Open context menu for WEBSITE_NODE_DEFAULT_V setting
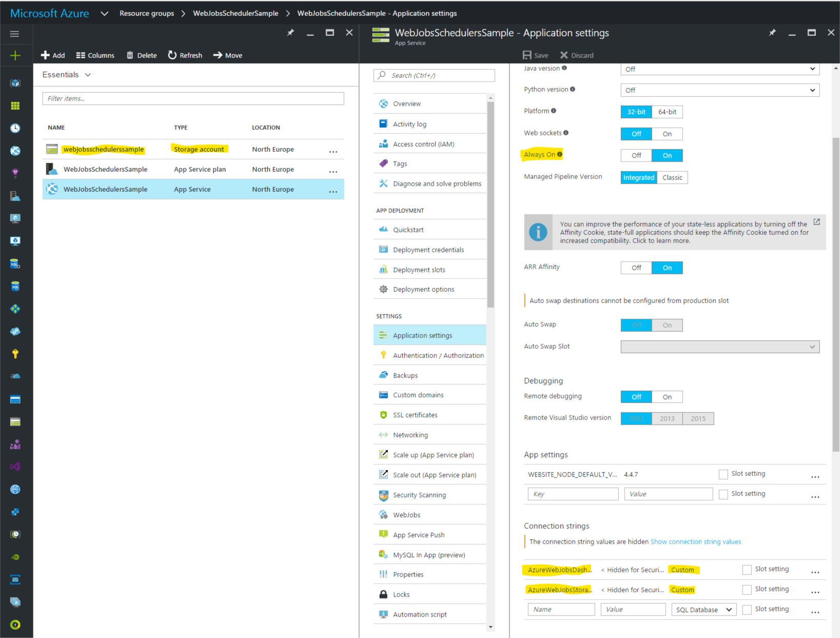The height and width of the screenshot is (638, 840). pyautogui.click(x=815, y=476)
